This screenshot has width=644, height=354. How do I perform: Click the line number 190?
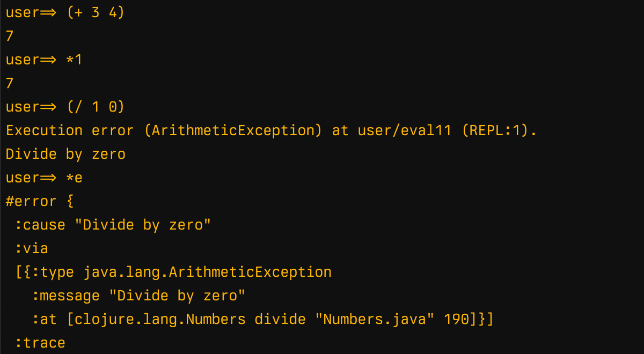(x=456, y=319)
